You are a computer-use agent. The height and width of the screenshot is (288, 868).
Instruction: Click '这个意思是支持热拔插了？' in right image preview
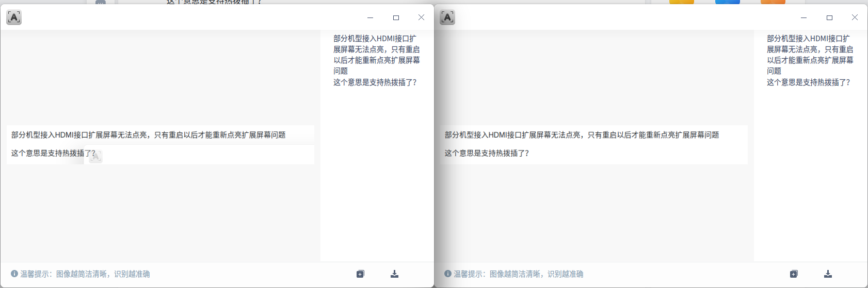pyautogui.click(x=487, y=153)
